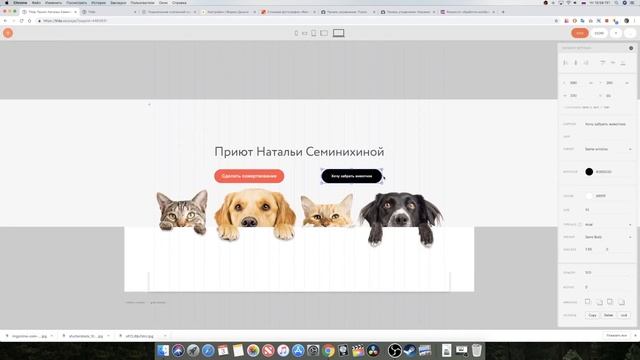Image resolution: width=640 pixels, height=360 pixels.
Task: Open Safari from the dock
Action: point(208,350)
